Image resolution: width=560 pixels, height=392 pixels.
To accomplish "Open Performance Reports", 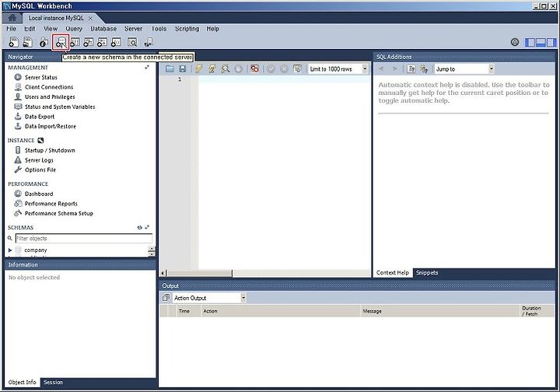I will [x=51, y=204].
